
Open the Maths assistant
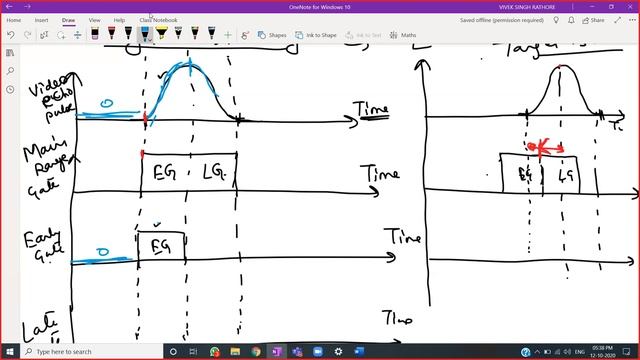(403, 35)
